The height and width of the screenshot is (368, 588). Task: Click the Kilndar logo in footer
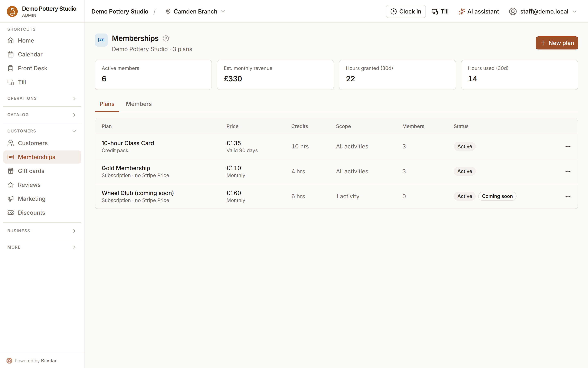pos(9,360)
